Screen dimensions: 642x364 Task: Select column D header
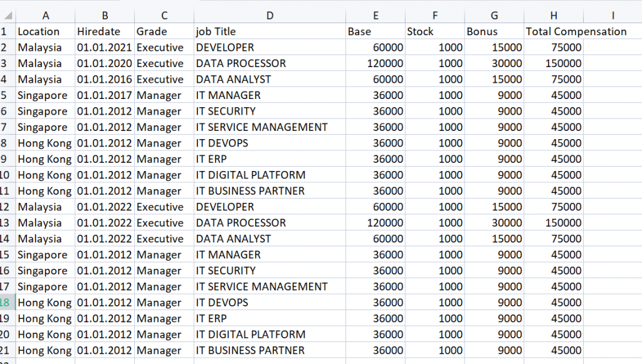point(270,16)
